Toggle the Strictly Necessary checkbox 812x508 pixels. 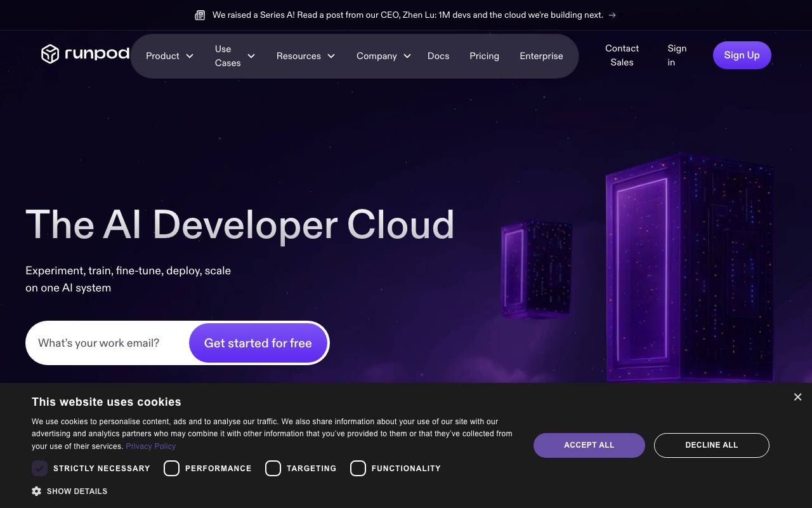[x=39, y=468]
